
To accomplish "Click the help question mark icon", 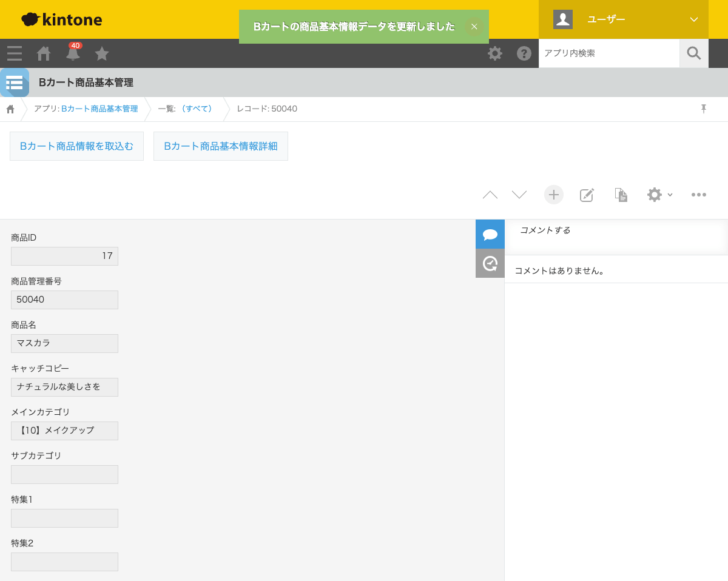I will (524, 53).
